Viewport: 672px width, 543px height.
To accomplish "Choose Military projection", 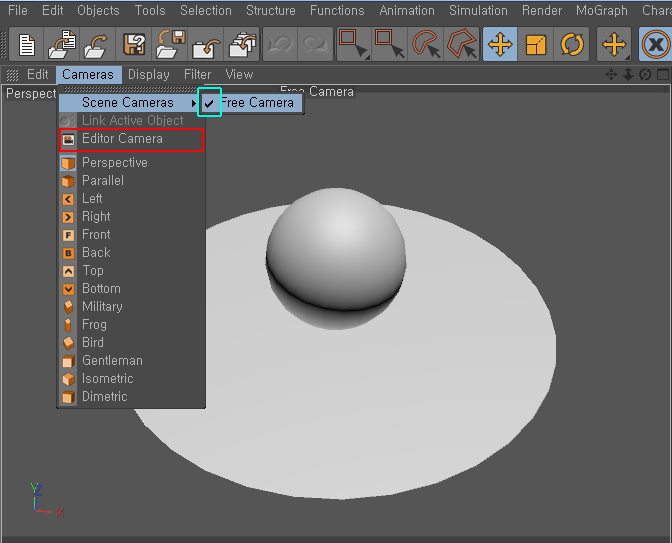I will (x=131, y=307).
